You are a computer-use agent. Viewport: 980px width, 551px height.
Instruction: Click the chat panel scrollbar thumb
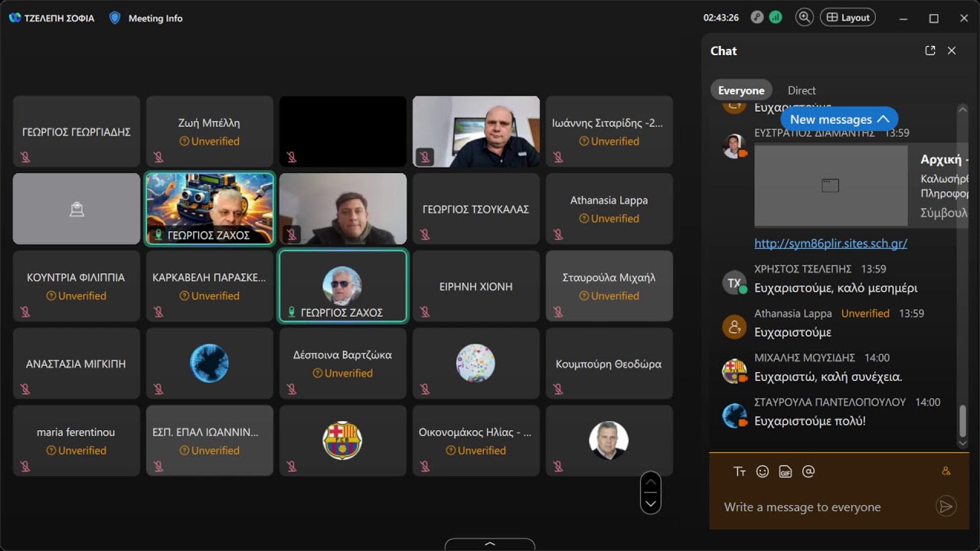pyautogui.click(x=962, y=421)
